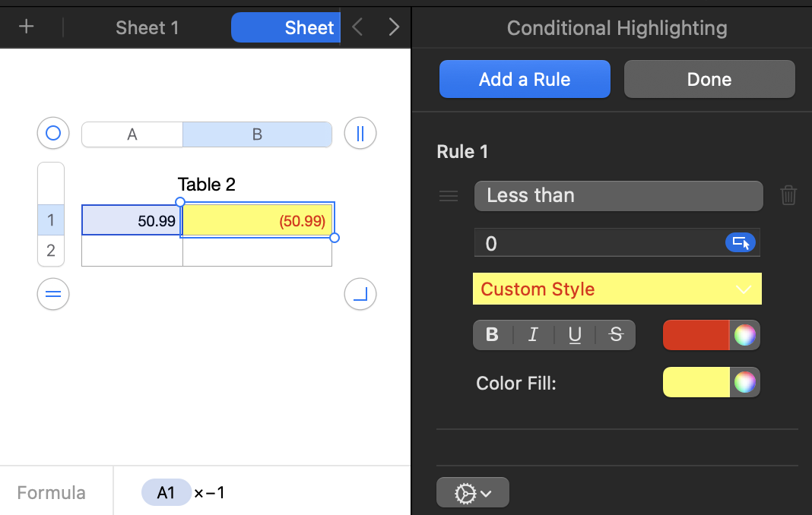This screenshot has width=812, height=515.
Task: Click the Add a Rule button
Action: tap(525, 80)
